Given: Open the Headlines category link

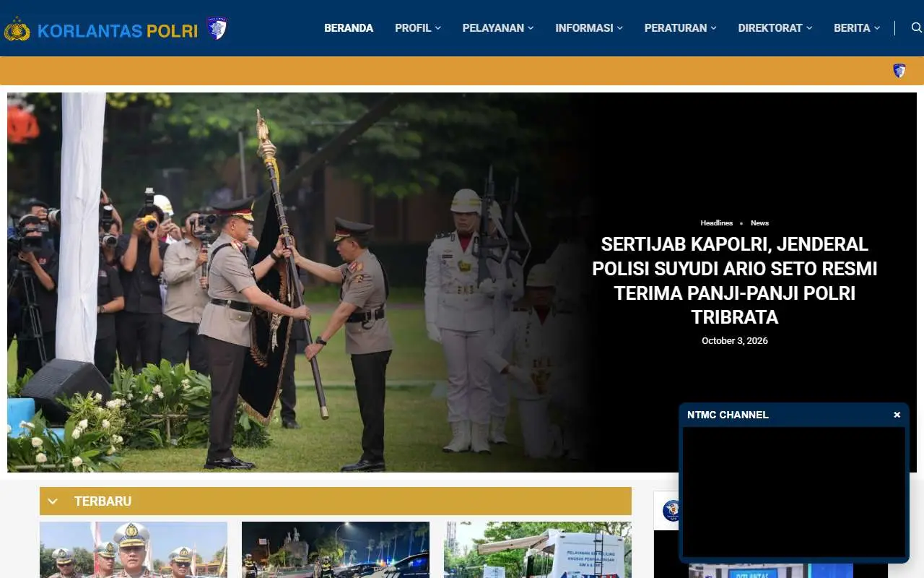Looking at the screenshot, I should [716, 223].
